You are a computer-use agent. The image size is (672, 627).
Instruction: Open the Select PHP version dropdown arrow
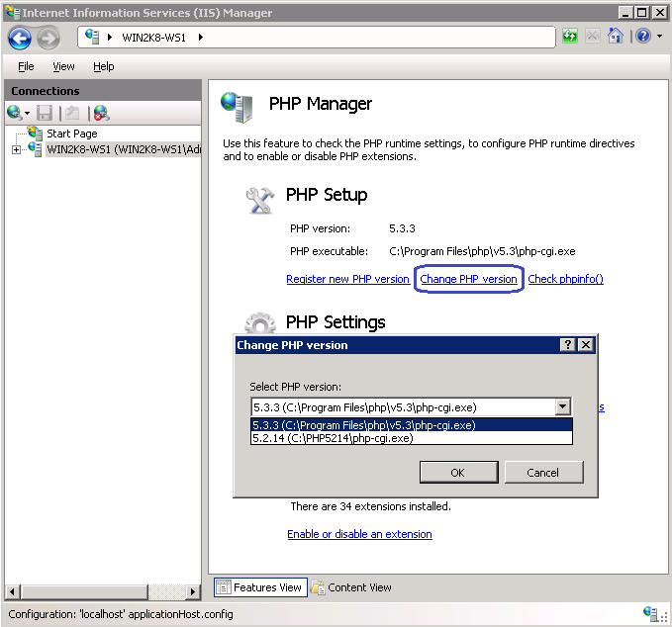pyautogui.click(x=562, y=406)
